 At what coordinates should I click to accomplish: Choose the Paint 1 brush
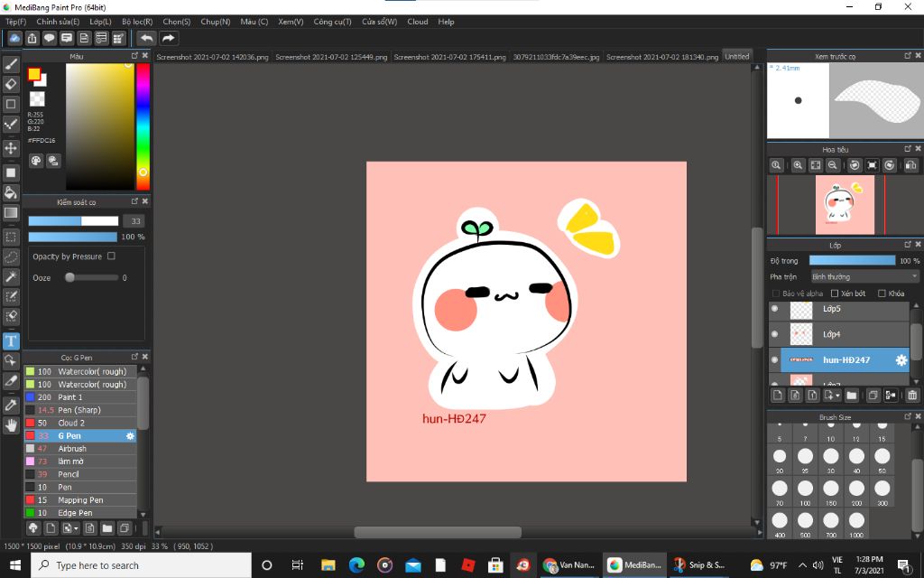[80, 397]
